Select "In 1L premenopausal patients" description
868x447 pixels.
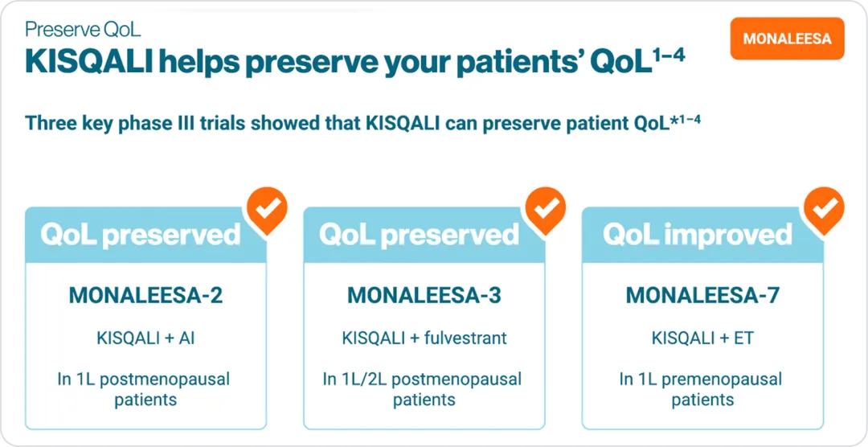702,389
